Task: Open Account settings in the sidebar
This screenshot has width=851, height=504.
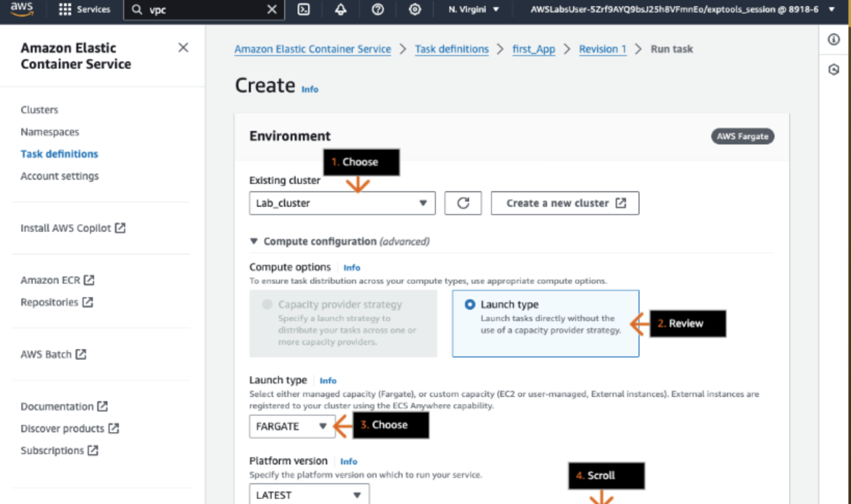Action: [60, 176]
